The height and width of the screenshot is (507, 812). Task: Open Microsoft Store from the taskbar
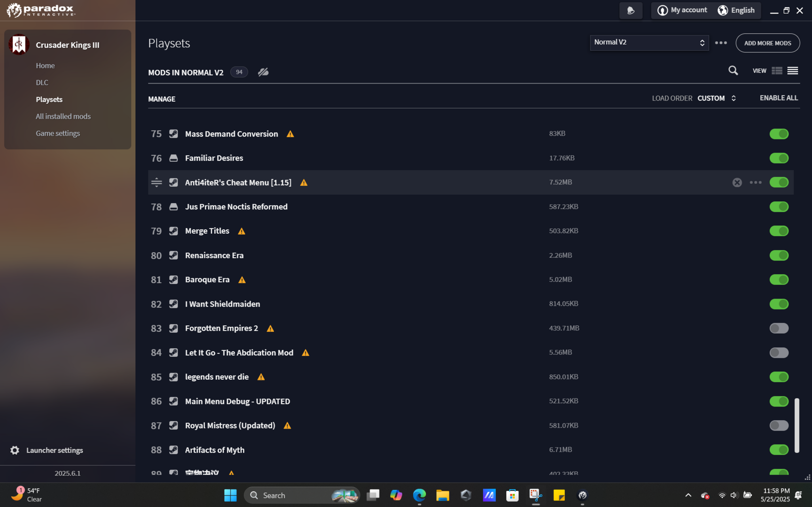(x=512, y=495)
